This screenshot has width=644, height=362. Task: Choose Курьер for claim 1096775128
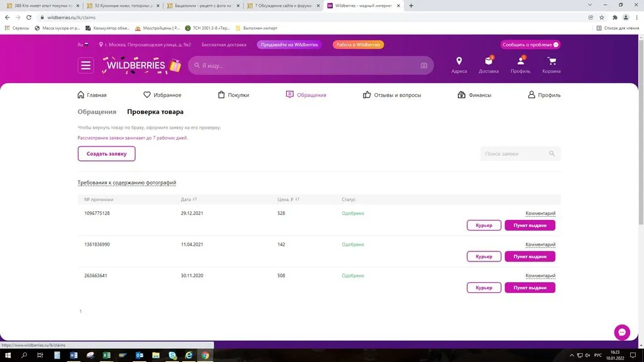coord(484,226)
